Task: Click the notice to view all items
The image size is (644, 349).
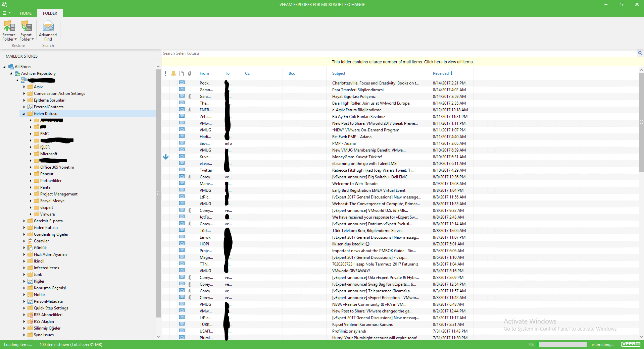Action: point(402,62)
